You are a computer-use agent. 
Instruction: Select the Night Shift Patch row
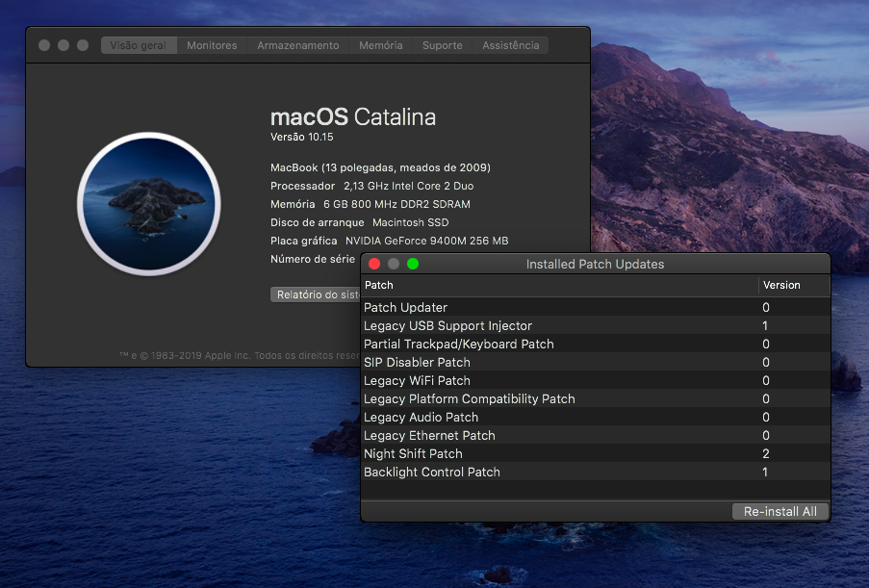[x=596, y=453]
